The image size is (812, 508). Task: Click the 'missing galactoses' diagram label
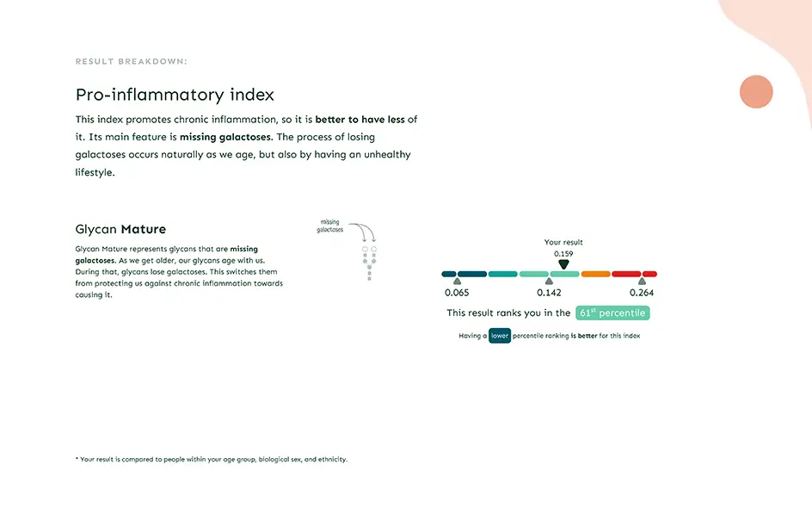[x=330, y=226]
